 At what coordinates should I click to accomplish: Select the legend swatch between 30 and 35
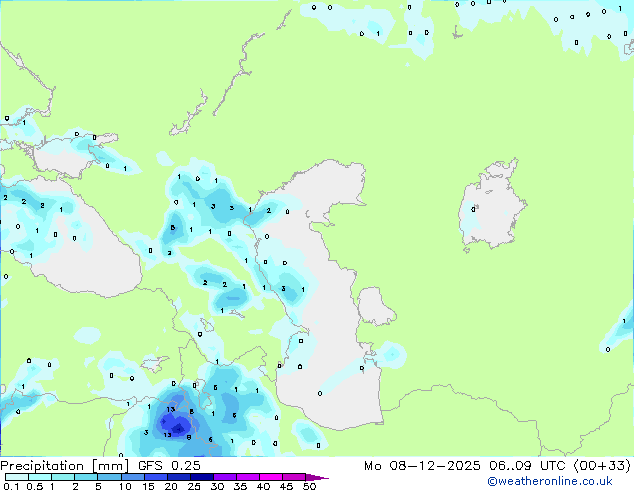click(224, 477)
